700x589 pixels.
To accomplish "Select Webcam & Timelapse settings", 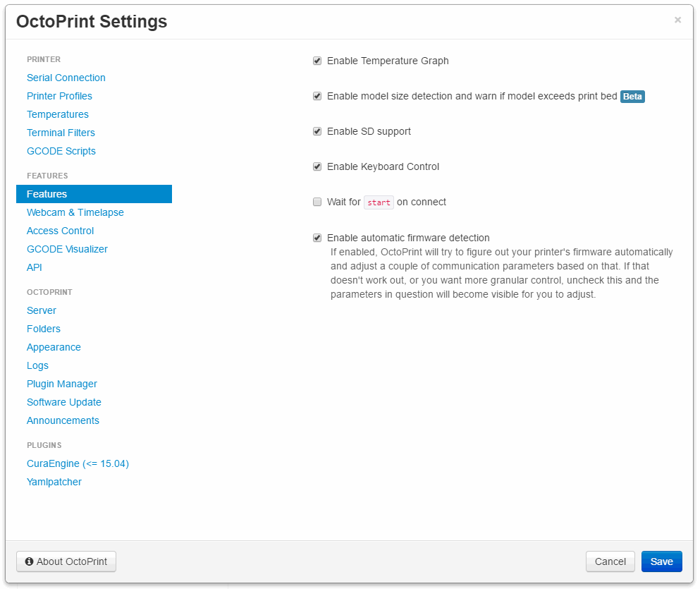I will (75, 212).
